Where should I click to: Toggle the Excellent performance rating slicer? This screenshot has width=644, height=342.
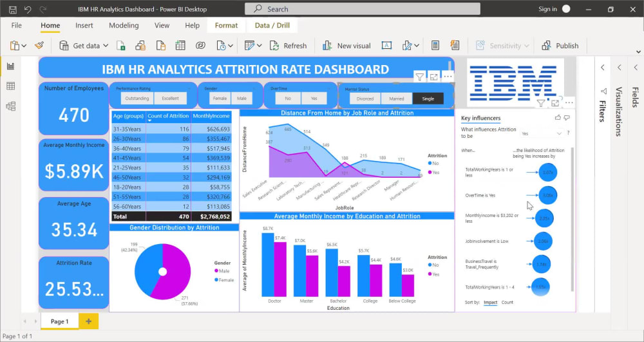[x=170, y=99]
